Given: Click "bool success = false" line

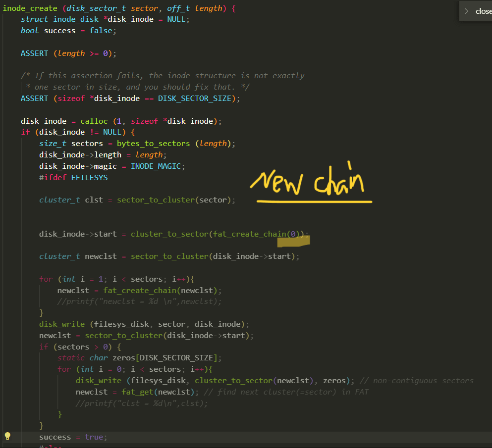Looking at the screenshot, I should 68,31.
